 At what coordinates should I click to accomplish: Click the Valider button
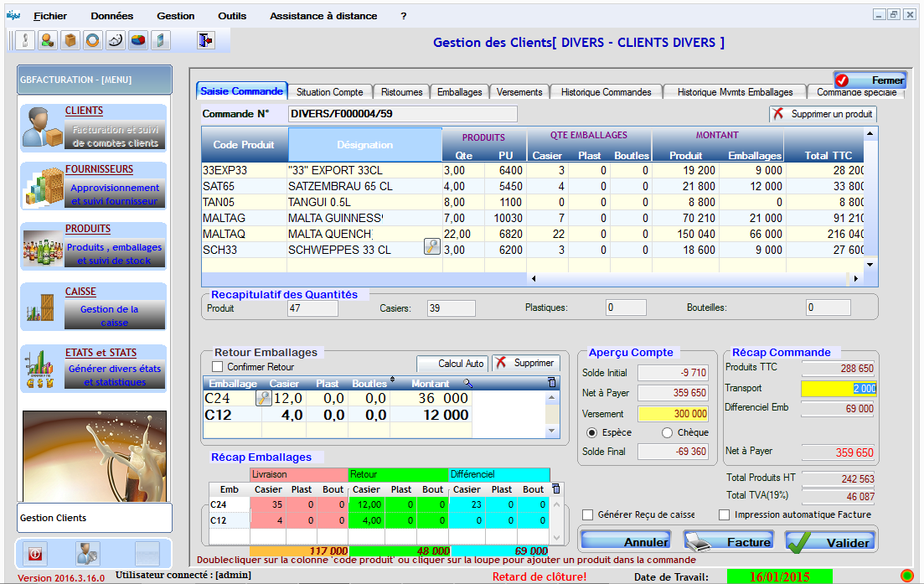pyautogui.click(x=830, y=541)
